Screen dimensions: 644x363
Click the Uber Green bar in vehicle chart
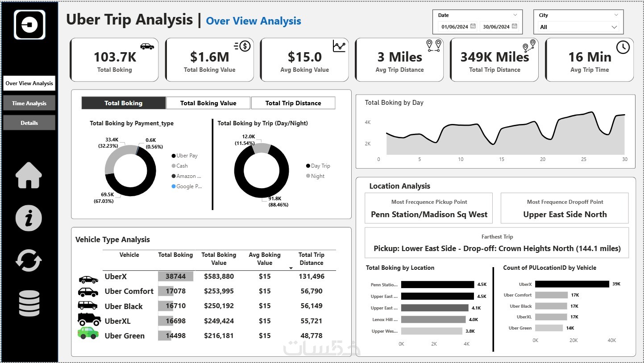(549, 328)
